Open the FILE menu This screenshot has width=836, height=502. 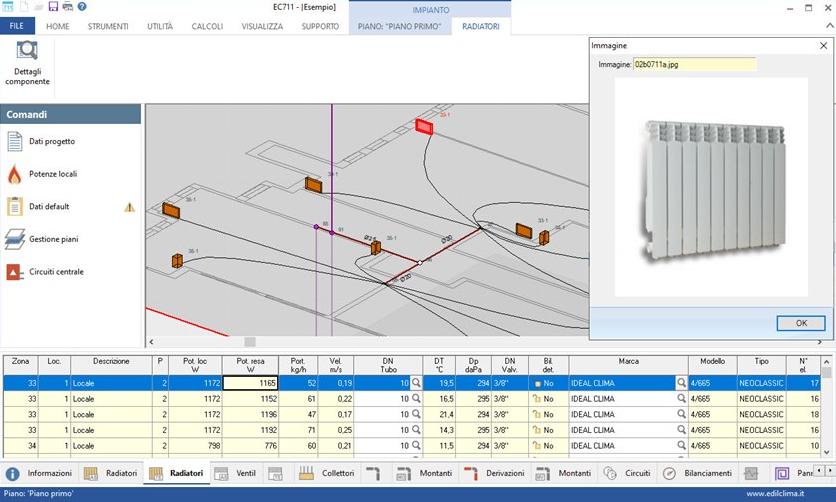(17, 26)
